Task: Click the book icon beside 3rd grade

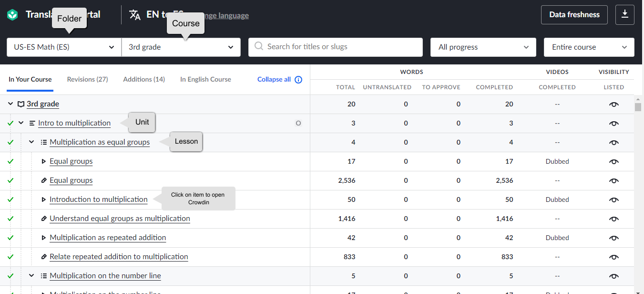Action: coord(21,104)
